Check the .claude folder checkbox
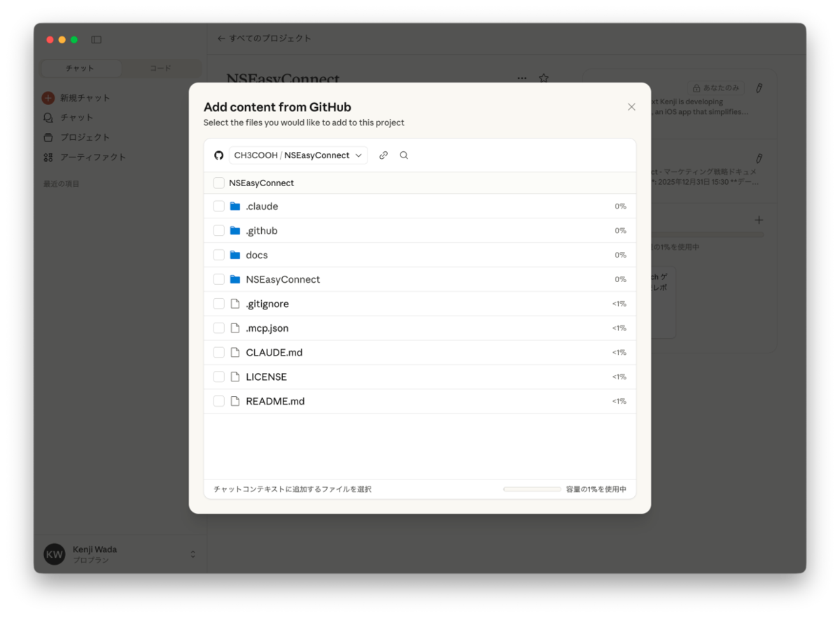The image size is (840, 618). pyautogui.click(x=219, y=206)
